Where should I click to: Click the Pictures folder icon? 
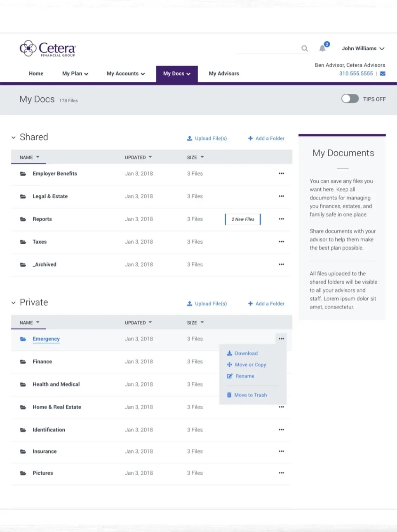[23, 473]
